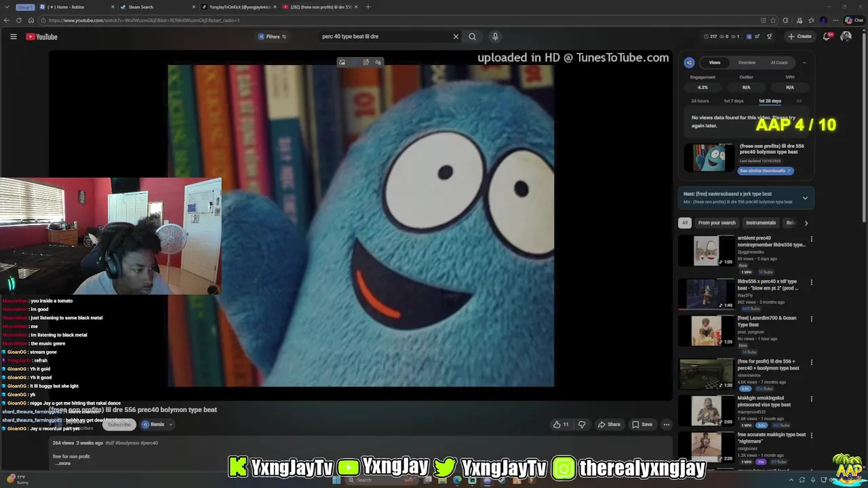Screen dimensions: 868x488
Task: Open the search Filters button
Action: click(x=273, y=37)
